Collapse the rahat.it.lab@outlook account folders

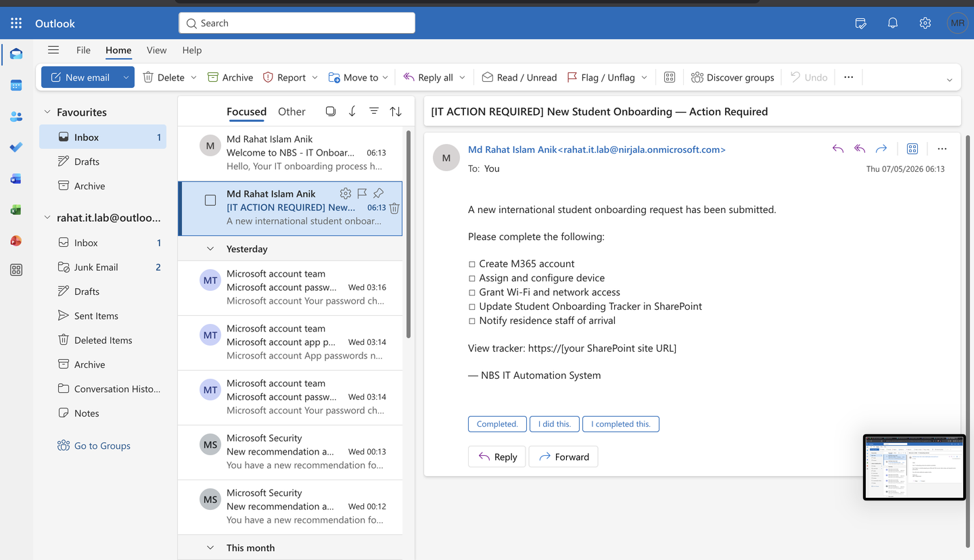tap(47, 218)
